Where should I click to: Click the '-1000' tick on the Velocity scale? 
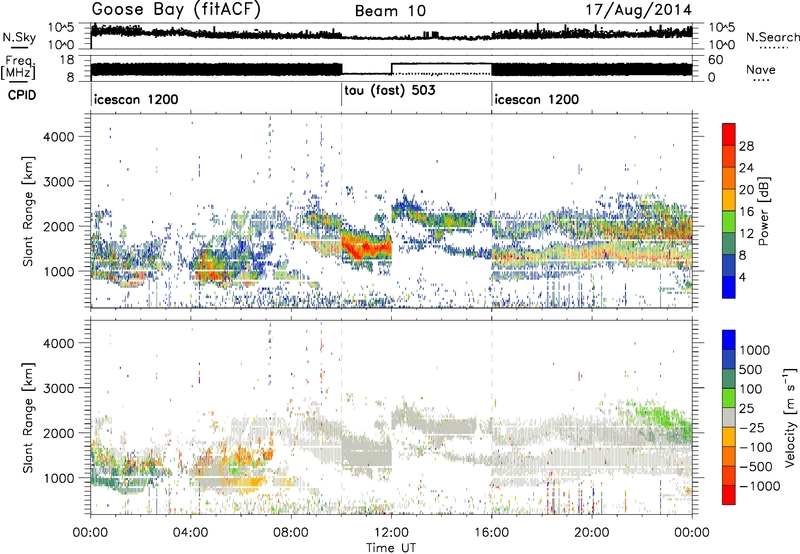coord(759,486)
